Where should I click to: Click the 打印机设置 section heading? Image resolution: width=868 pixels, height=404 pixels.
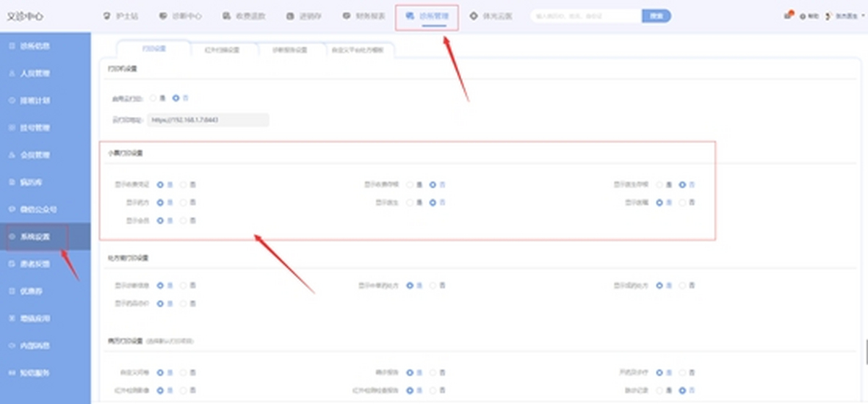tap(122, 69)
